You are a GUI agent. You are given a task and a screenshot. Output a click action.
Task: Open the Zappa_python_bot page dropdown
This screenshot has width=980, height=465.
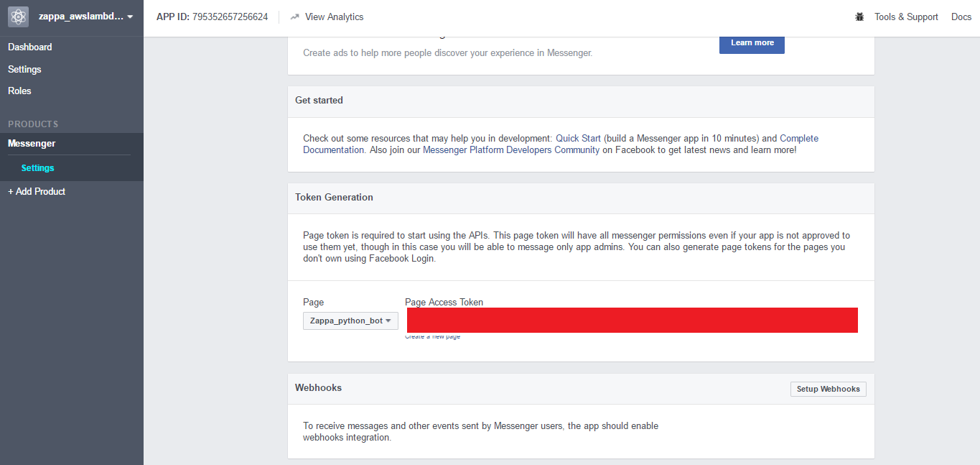[350, 321]
